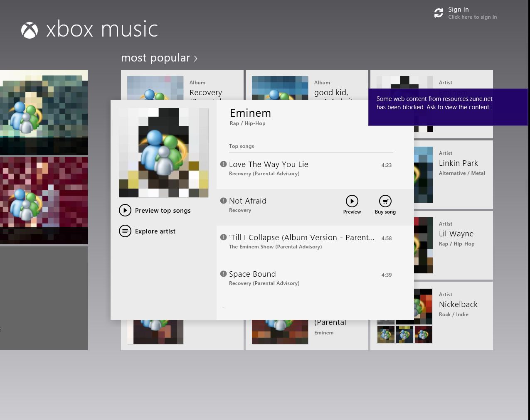
Task: Click the Preview top songs play icon
Action: tap(125, 210)
